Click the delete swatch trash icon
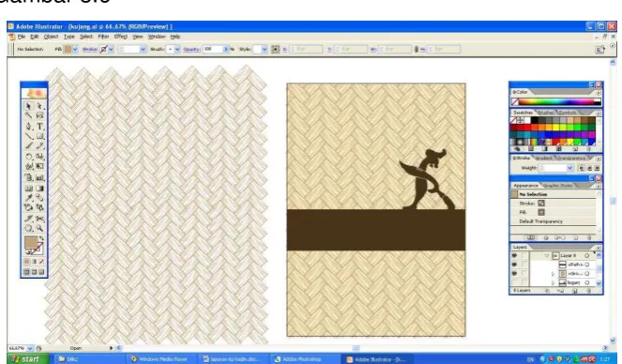 pyautogui.click(x=588, y=149)
